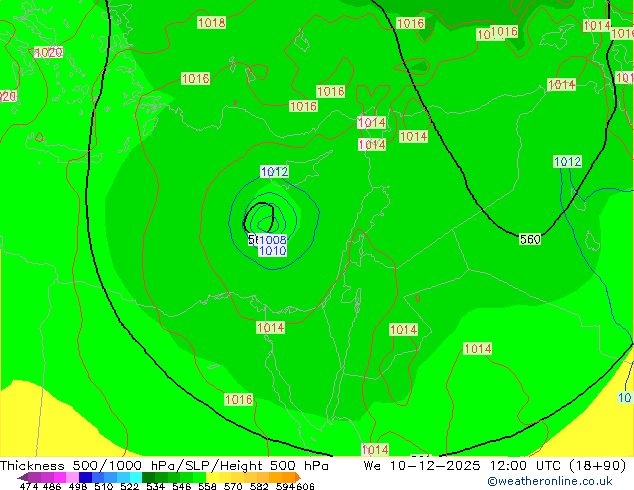The width and height of the screenshot is (634, 490).
Task: Click the 1016 label near bottom map edge
Action: click(x=239, y=399)
